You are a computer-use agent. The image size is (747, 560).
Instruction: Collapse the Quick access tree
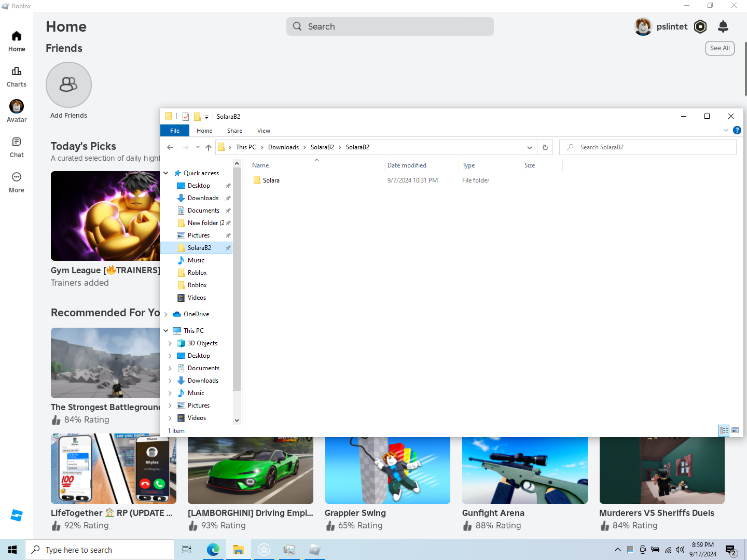click(x=166, y=173)
